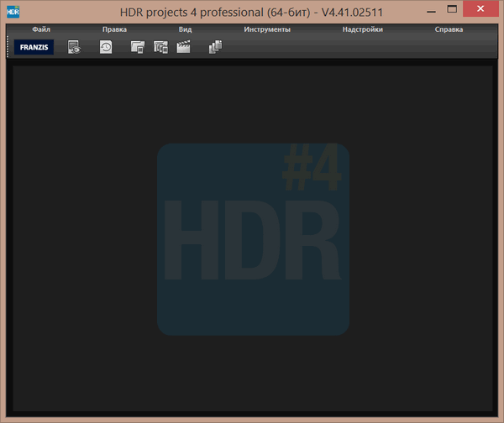Open the Надстройки menu

pyautogui.click(x=362, y=29)
